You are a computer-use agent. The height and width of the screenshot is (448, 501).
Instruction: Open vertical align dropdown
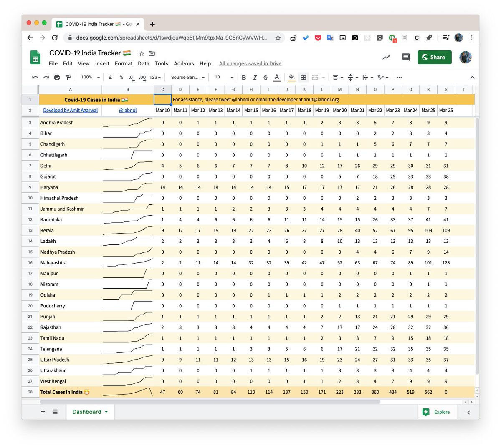pyautogui.click(x=353, y=77)
